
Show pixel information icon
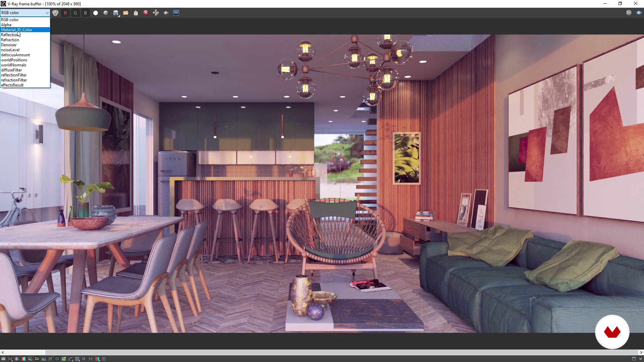(x=17, y=359)
